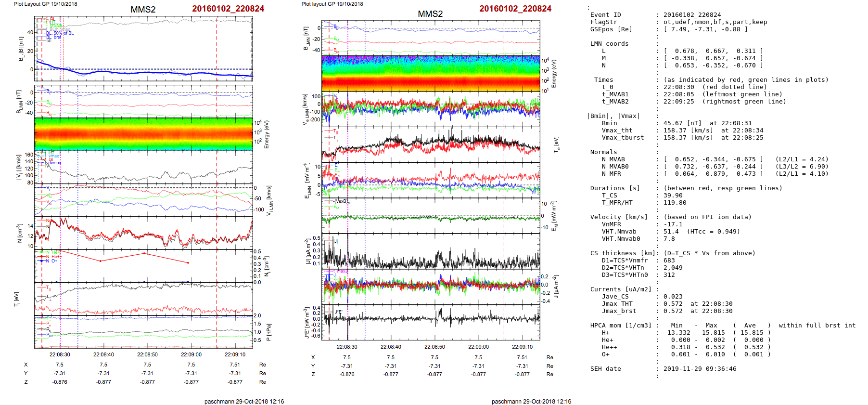Screen dimensions: 868x405
Task: Click the Plot Layout GP 19/10/2018 label at top left
Action: point(45,4)
